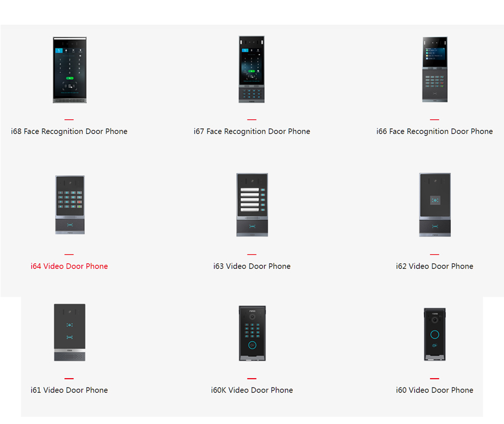Screen dimensions: 504x424
Task: Follow the i66 Face Recognition Door Phone link
Action: (x=435, y=132)
